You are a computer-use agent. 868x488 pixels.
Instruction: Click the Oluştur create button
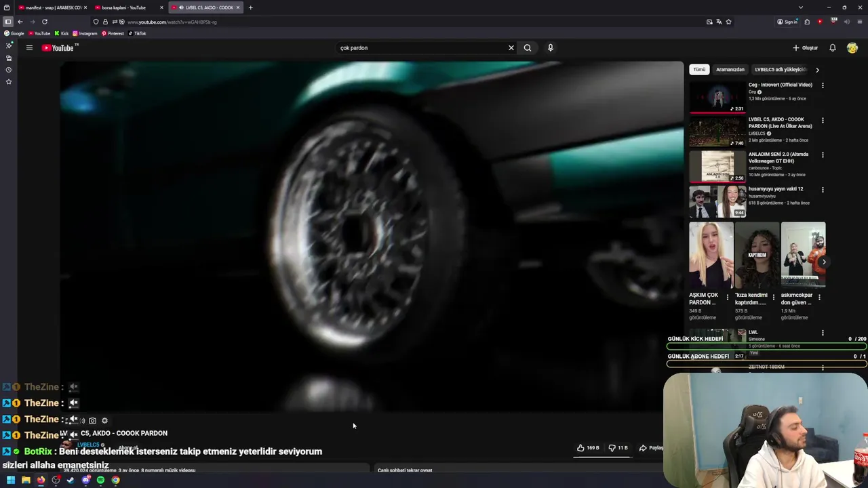pyautogui.click(x=805, y=47)
